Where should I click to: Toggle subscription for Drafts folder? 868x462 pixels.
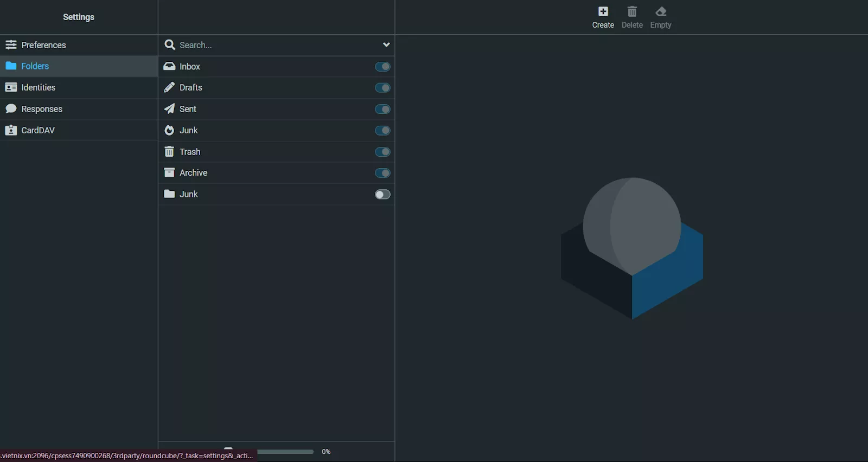tap(382, 88)
